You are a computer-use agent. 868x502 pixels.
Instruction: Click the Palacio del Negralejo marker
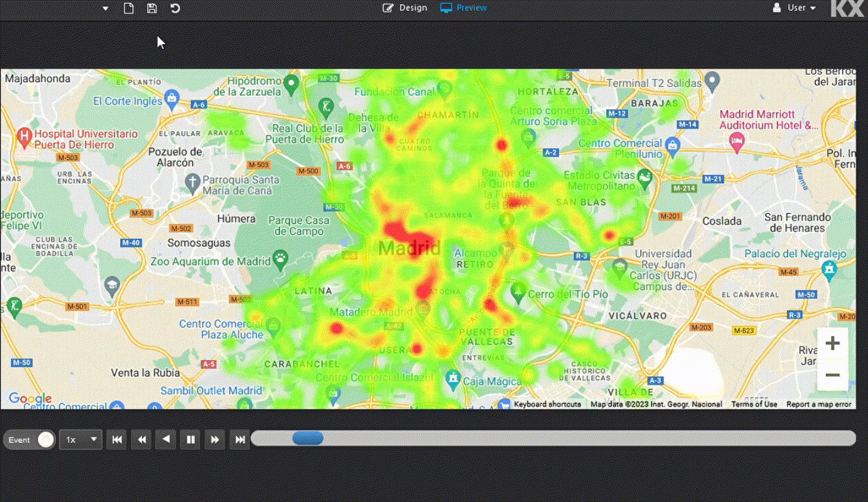click(828, 270)
